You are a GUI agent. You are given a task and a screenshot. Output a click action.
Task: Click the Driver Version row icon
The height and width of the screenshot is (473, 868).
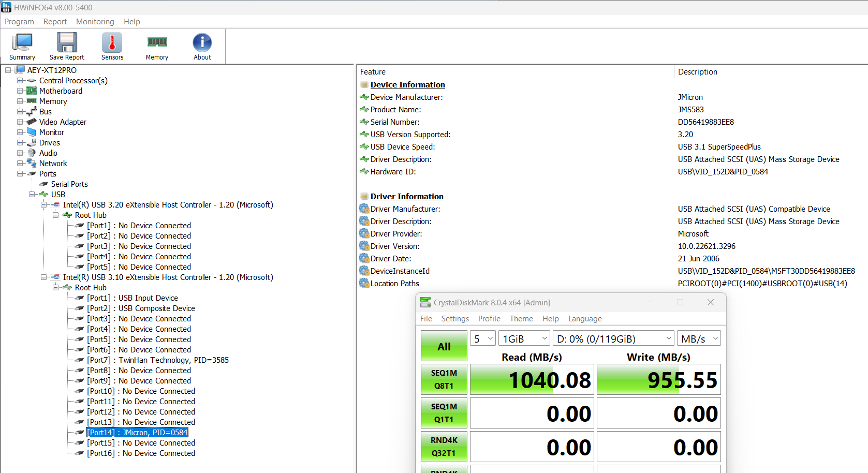click(364, 246)
